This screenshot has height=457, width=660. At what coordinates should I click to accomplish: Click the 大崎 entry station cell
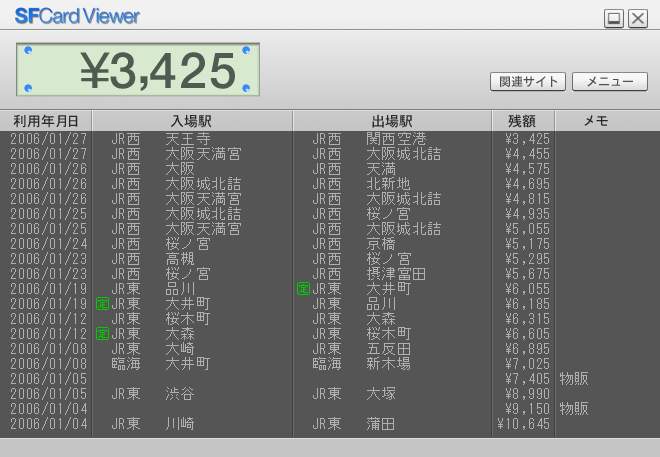(180, 349)
